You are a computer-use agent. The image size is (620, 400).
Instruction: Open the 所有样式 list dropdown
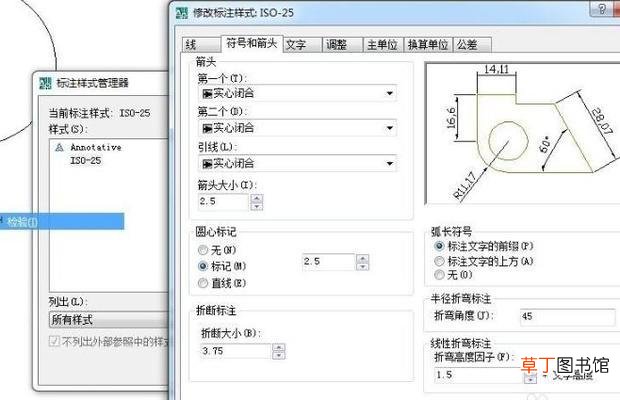pos(110,320)
